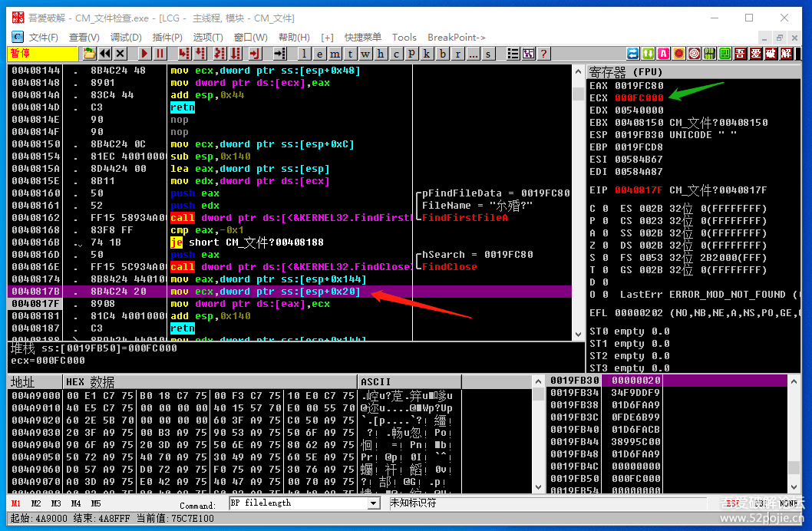Open the breakpoints window with 'b' button
This screenshot has height=531, width=812.
click(x=443, y=54)
